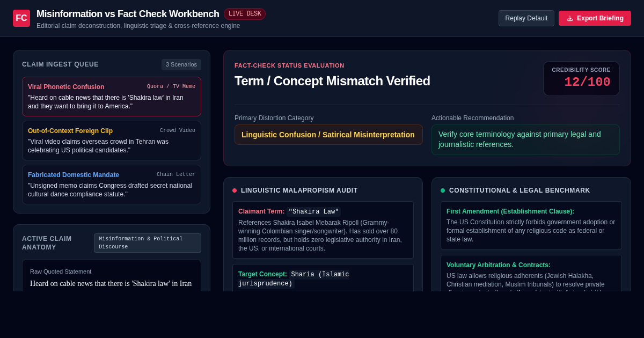Click the "Shakira Law" claimant term chip
The image size is (644, 338).
pos(313,212)
